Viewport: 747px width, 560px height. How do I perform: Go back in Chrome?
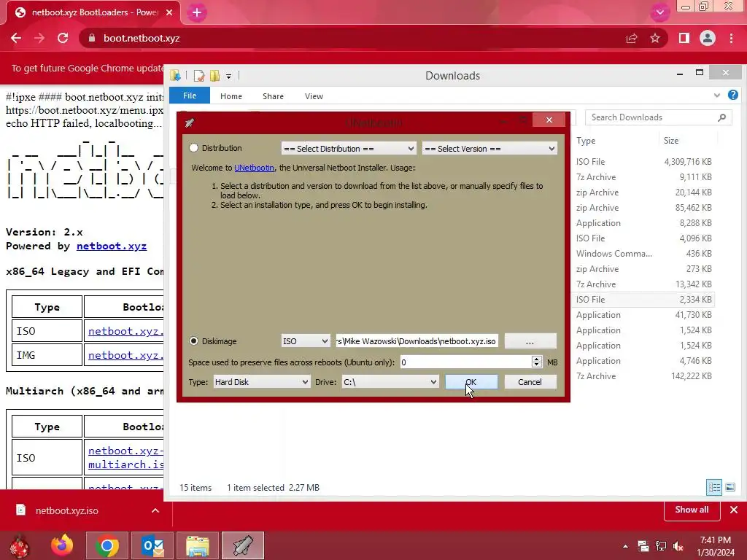[x=16, y=38]
